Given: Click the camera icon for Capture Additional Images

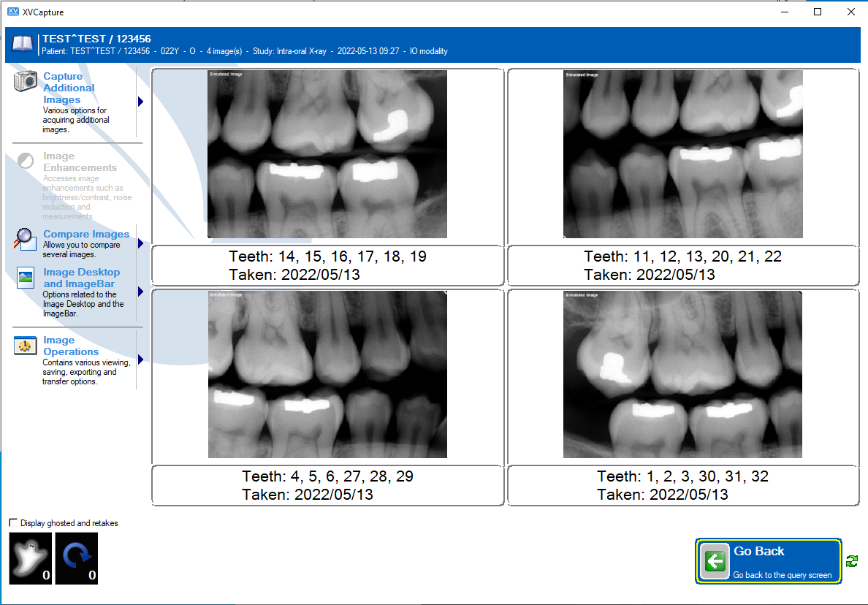Looking at the screenshot, I should pos(26,81).
